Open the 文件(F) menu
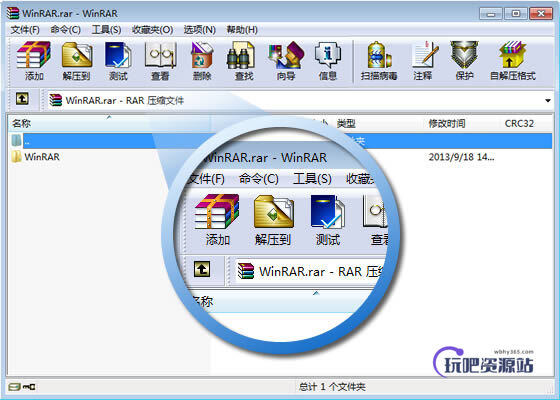The width and height of the screenshot is (560, 400). coord(25,30)
